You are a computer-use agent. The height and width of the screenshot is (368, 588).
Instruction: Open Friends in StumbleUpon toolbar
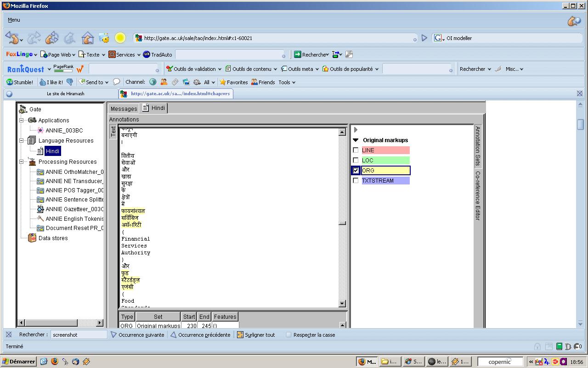263,82
